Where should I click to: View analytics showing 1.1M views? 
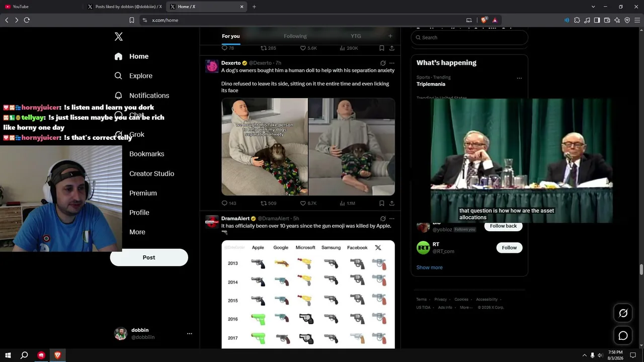347,203
